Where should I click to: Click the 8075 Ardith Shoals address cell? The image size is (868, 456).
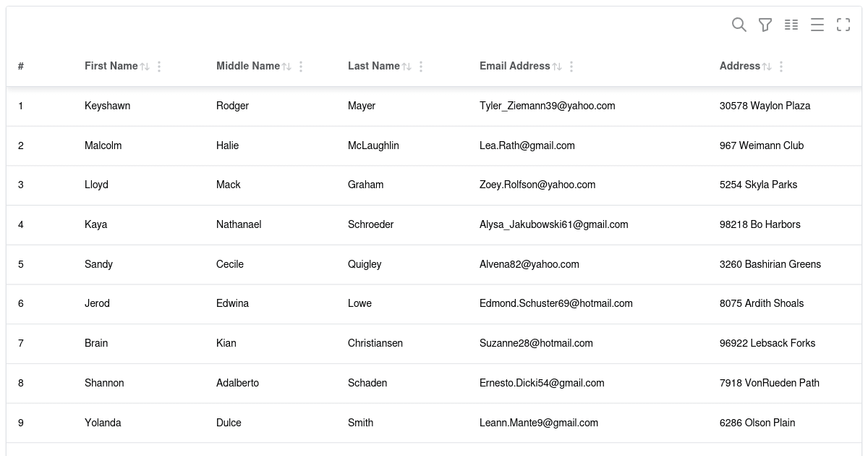[x=761, y=303]
